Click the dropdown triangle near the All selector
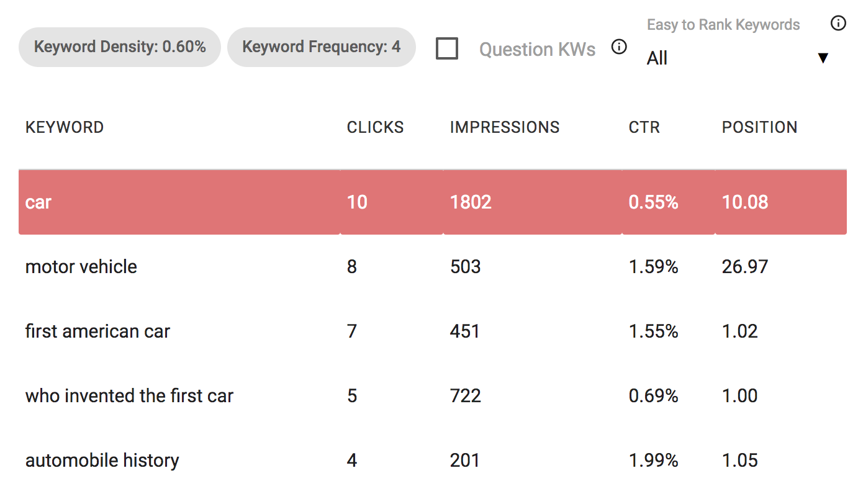This screenshot has height=504, width=858. tap(824, 58)
